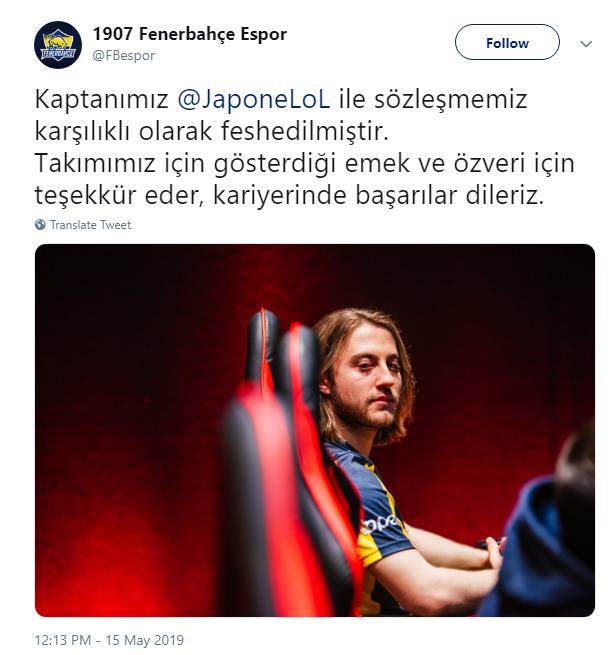Select Translate Tweet

coord(91,225)
